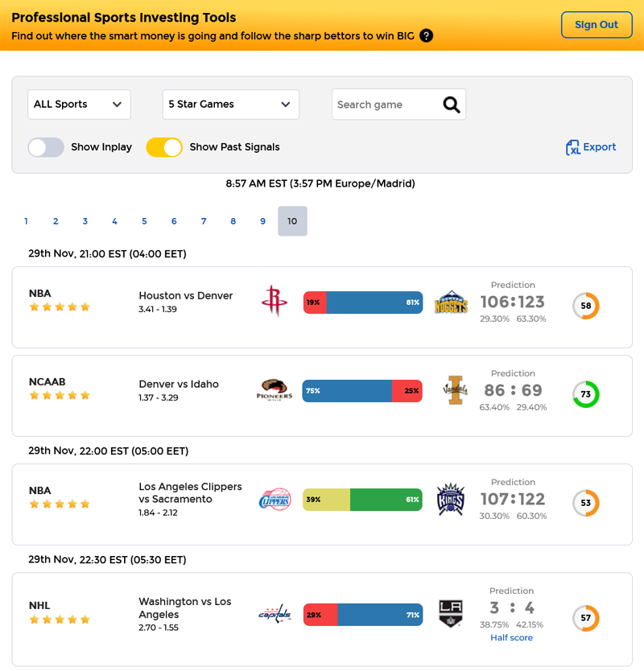Click the search magnifier icon
Viewport: 644px width, 671px height.
point(452,105)
